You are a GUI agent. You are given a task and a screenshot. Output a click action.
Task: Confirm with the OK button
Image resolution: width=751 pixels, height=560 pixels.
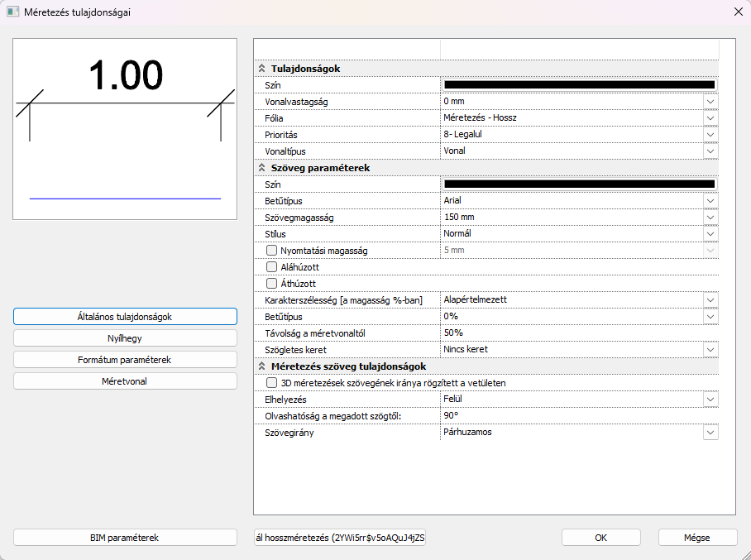(600, 537)
